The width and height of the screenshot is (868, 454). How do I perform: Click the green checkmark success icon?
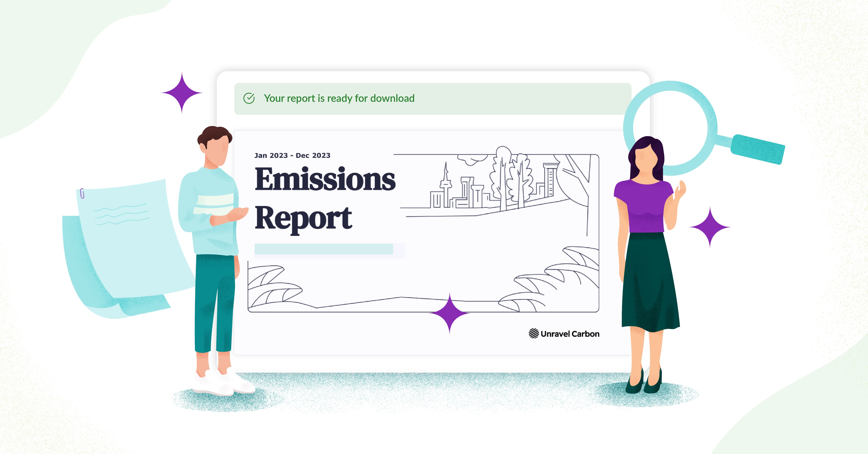(249, 99)
